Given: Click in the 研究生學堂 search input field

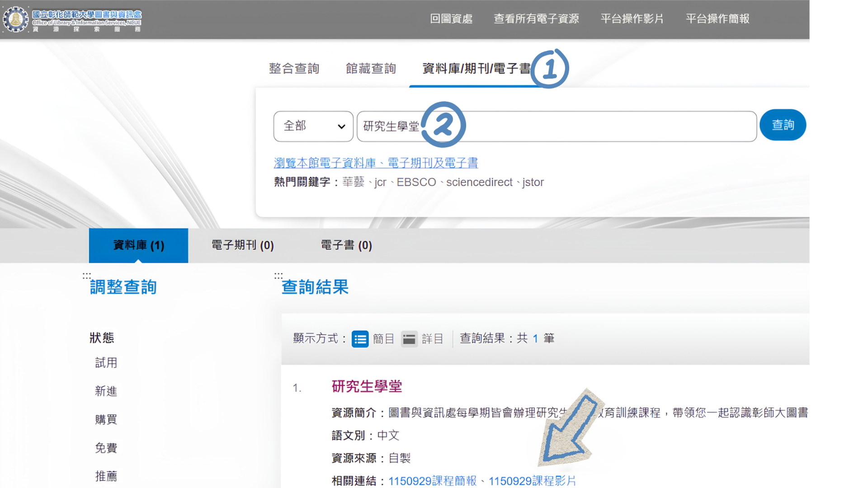Looking at the screenshot, I should [557, 126].
